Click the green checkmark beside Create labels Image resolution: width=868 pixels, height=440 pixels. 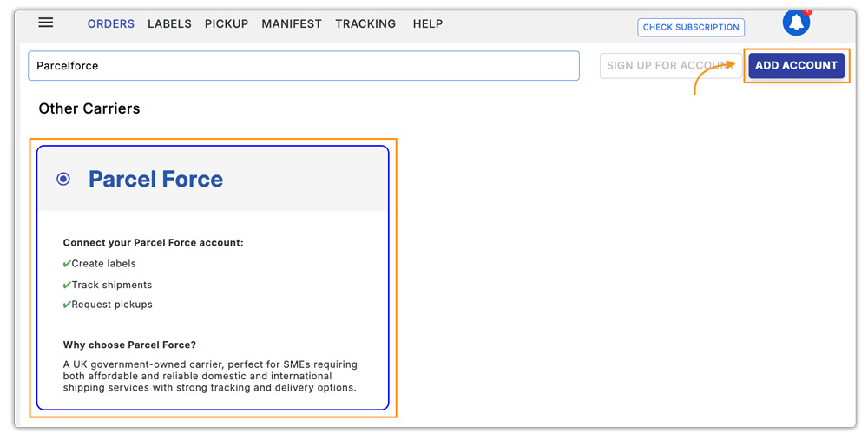tap(67, 264)
